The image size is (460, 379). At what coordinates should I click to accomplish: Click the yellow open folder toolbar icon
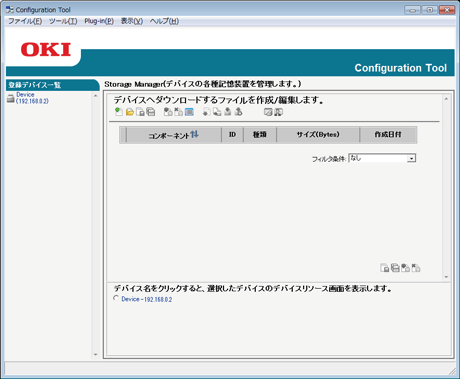[x=130, y=112]
